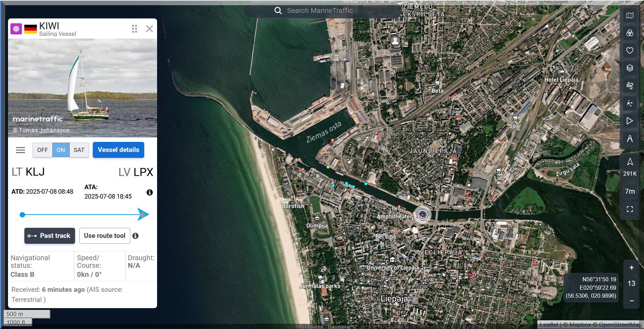Switch the toggle to ON
The height and width of the screenshot is (329, 644).
(x=61, y=150)
